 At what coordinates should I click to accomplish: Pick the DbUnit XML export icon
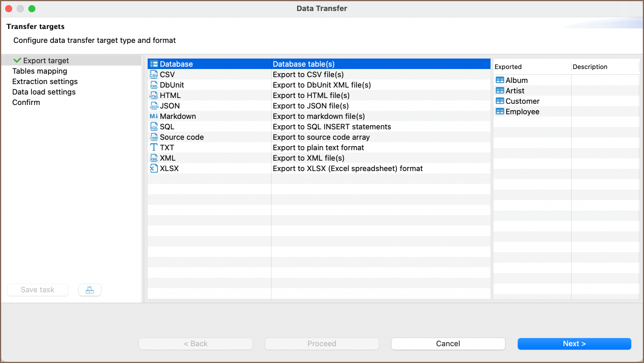click(x=153, y=85)
